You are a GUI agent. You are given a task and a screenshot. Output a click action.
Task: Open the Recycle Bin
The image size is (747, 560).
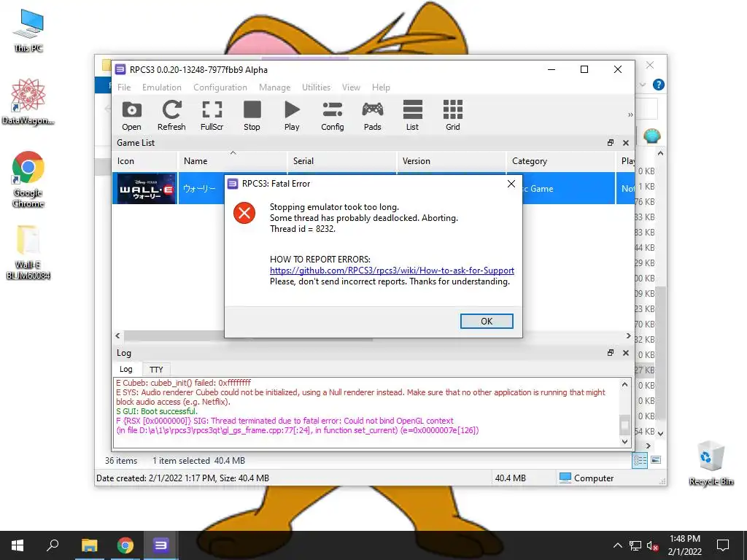pyautogui.click(x=711, y=463)
